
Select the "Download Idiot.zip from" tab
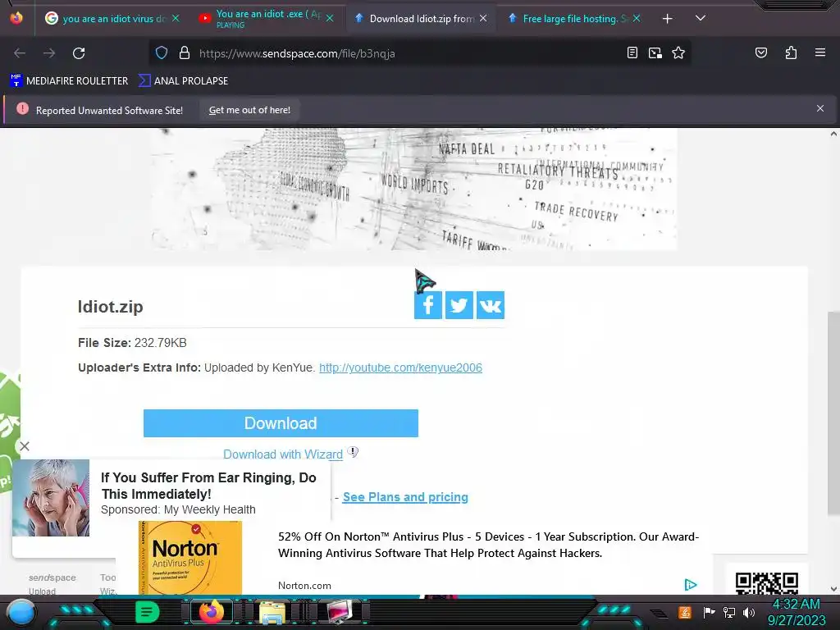[x=421, y=19]
